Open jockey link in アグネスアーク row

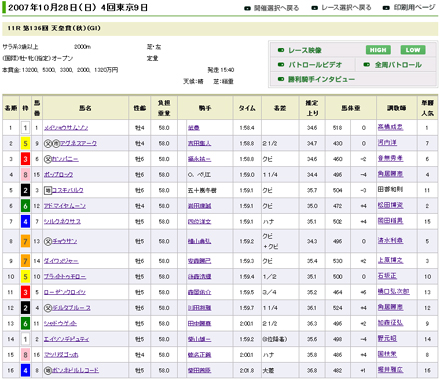199,144
